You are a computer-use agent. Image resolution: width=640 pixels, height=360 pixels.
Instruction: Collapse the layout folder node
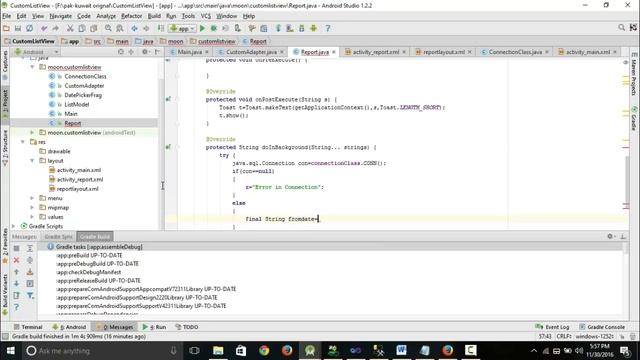32,161
